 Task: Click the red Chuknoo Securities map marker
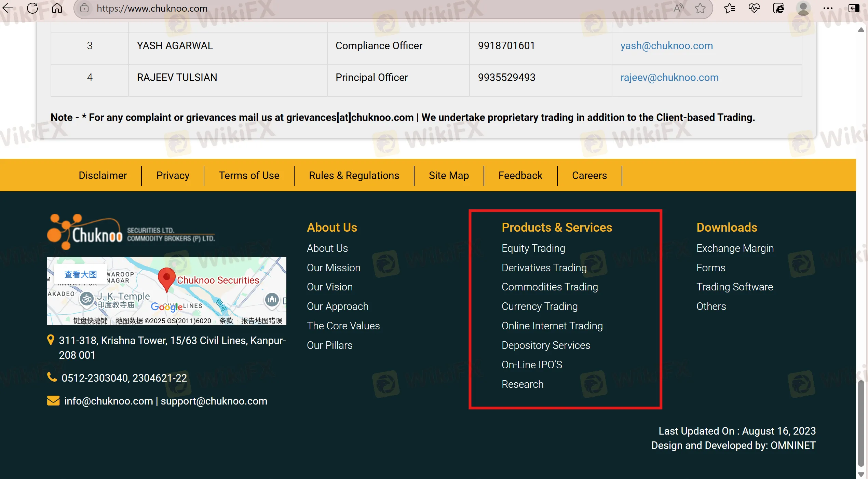[166, 278]
